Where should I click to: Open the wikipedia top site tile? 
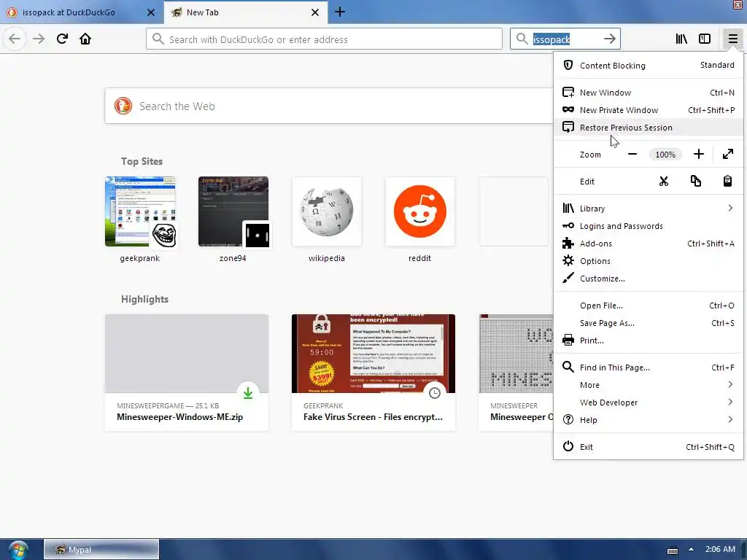coord(326,219)
